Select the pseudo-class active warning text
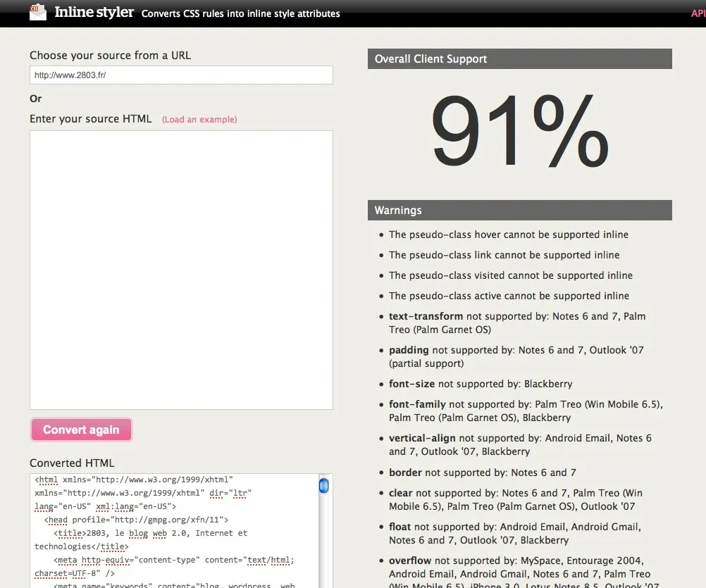The height and width of the screenshot is (588, 706). [x=509, y=296]
